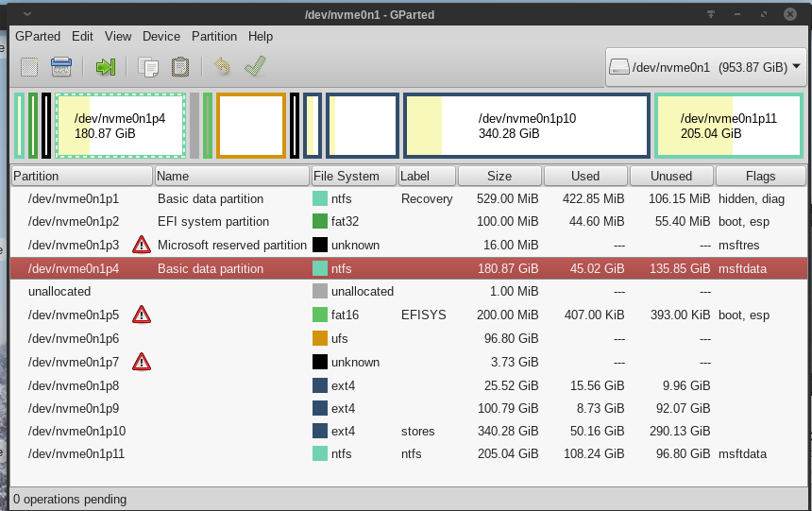812x511 pixels.
Task: Select the nvme0n1p11 block in disk map
Action: coord(728,126)
